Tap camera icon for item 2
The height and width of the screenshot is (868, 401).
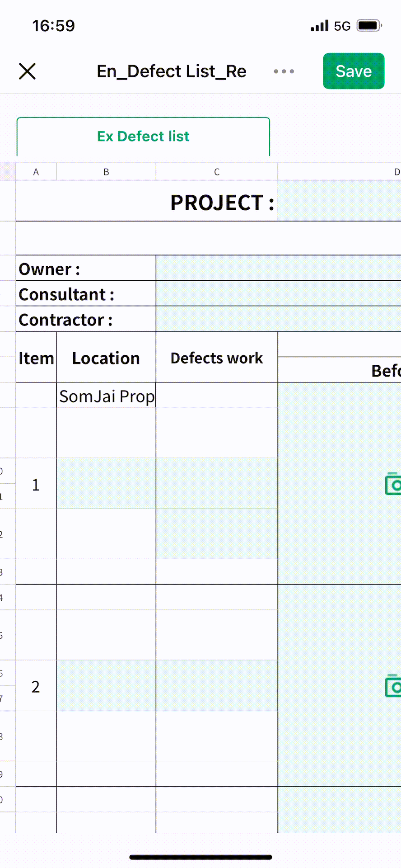[393, 685]
